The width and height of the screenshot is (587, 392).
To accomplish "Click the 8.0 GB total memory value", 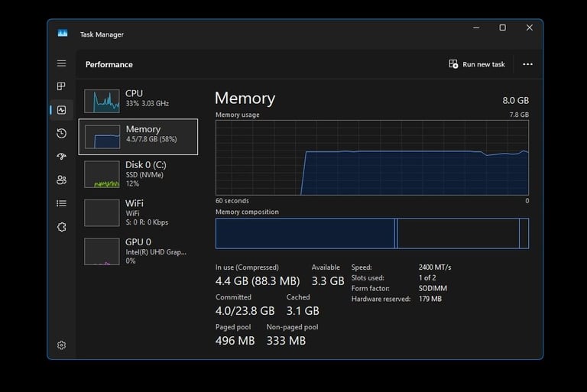I will [x=515, y=100].
